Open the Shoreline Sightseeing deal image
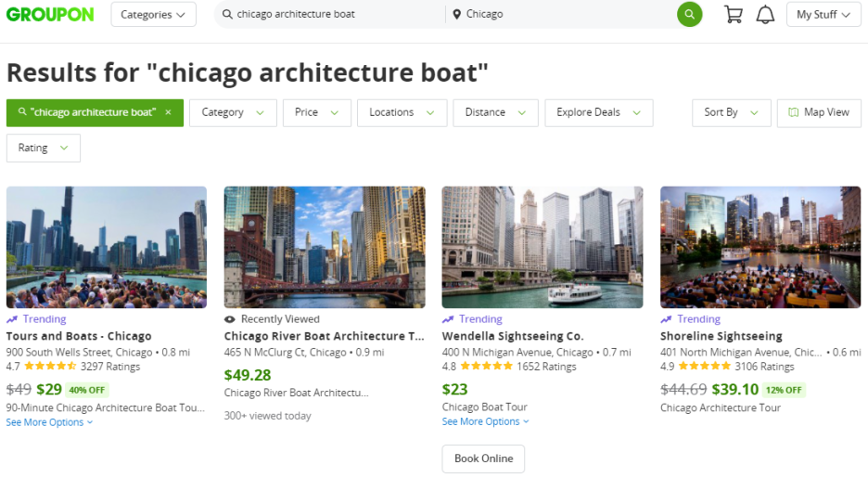The height and width of the screenshot is (478, 868). 760,247
